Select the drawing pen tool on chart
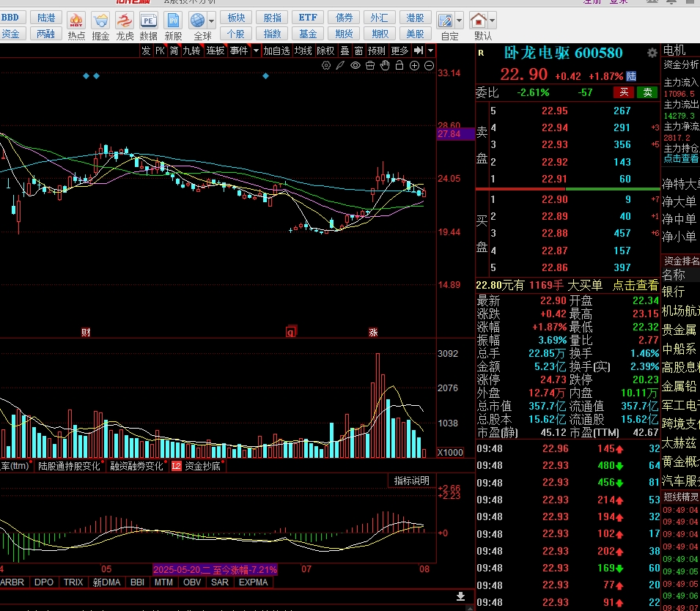The height and width of the screenshot is (611, 700). [341, 66]
